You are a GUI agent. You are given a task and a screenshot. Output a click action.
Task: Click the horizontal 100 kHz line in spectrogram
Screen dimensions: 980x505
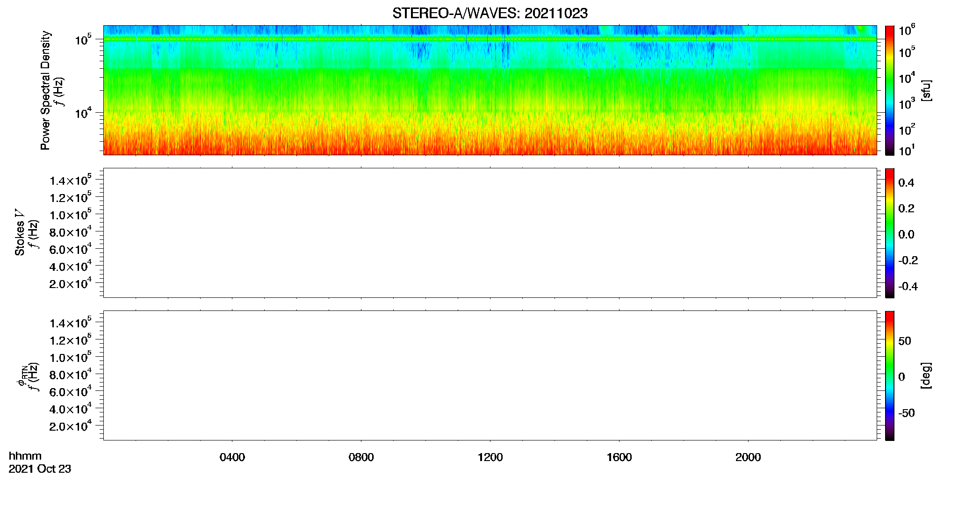[490, 39]
